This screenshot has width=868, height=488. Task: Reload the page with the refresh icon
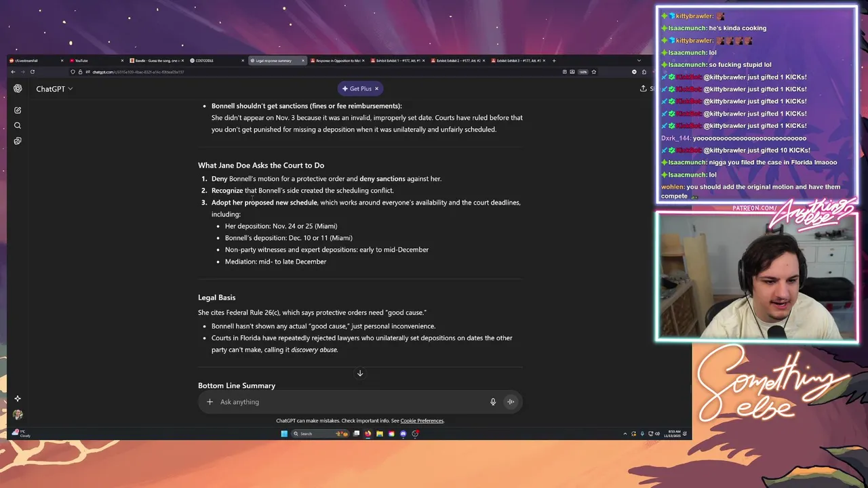pos(32,72)
